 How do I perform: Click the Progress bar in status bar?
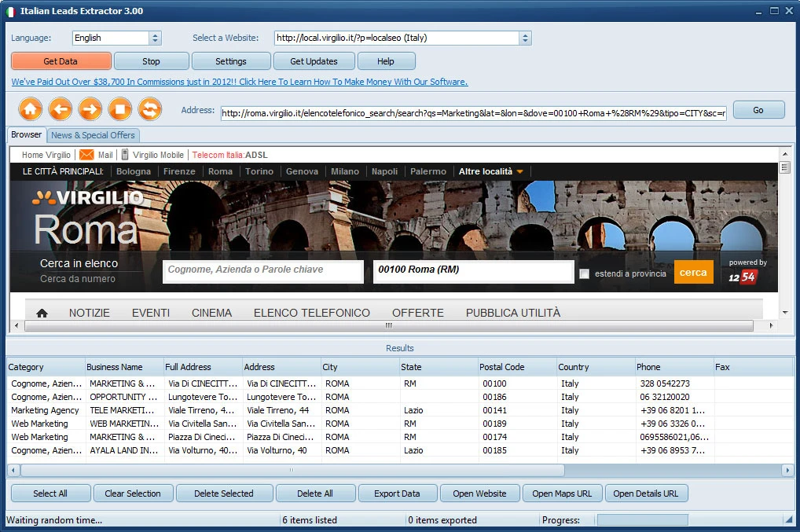click(642, 519)
